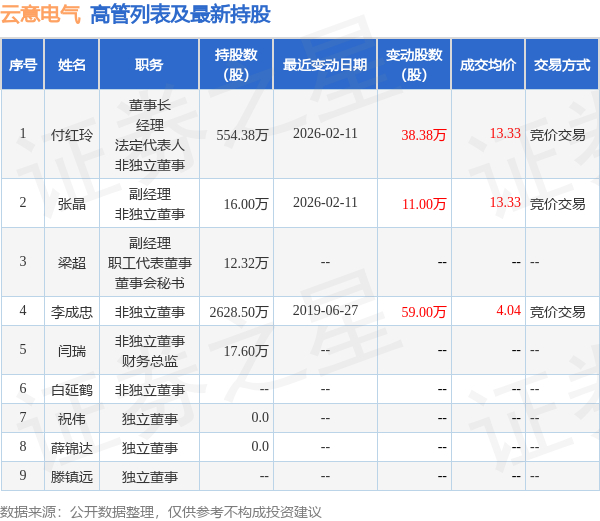
Task: Click the red 38.38万 changed-shares value
Action: [x=424, y=135]
